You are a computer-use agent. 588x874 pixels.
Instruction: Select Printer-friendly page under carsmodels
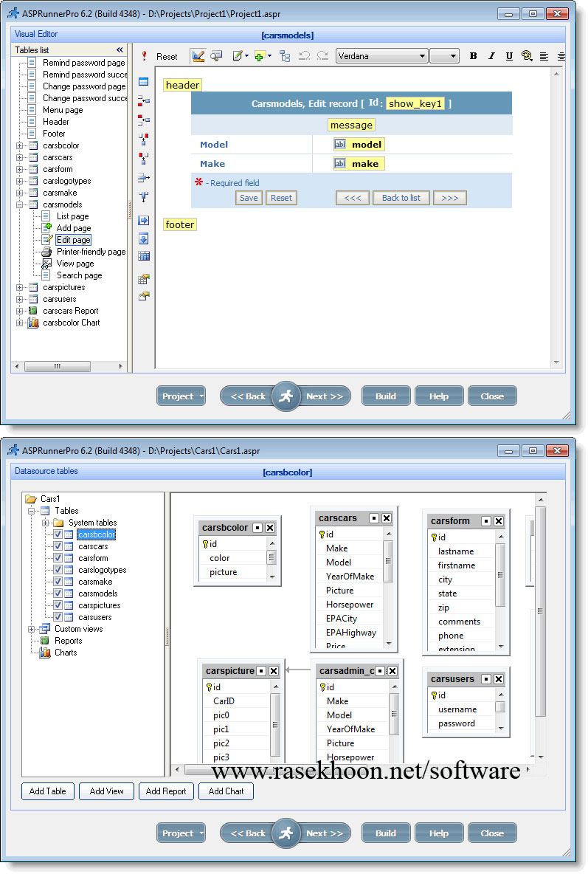[91, 252]
